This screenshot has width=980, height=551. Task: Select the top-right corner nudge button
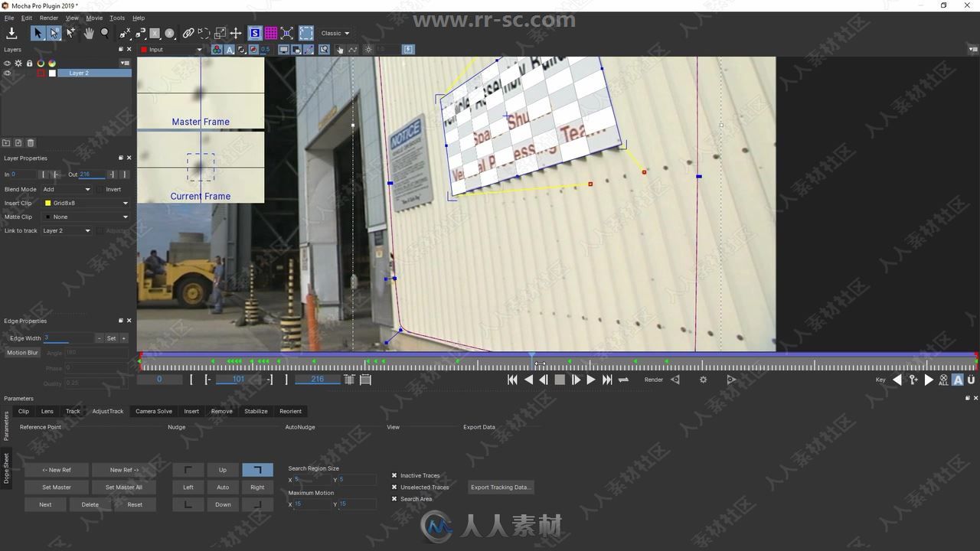pos(257,470)
